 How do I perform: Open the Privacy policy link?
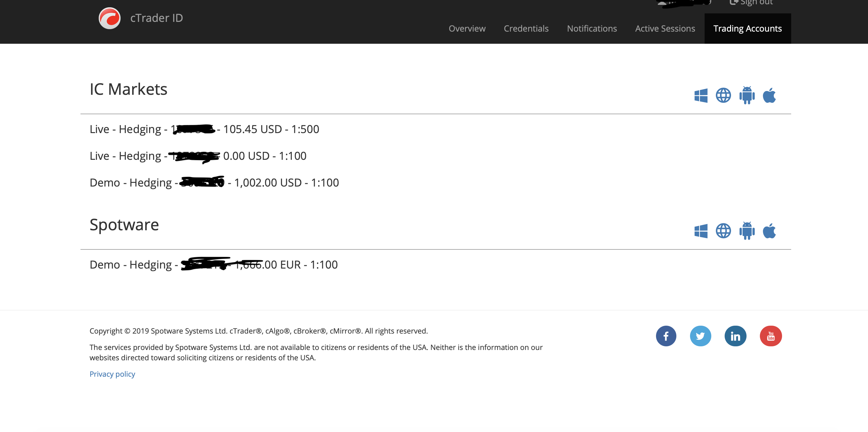coord(112,374)
